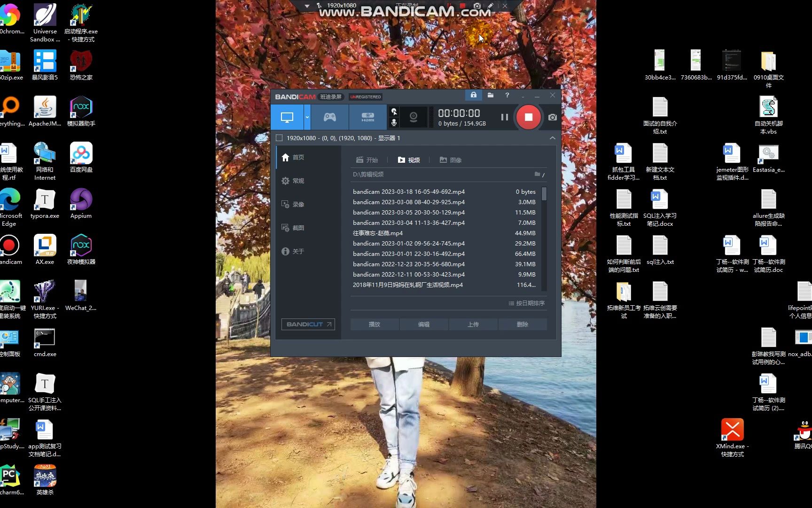
Task: Select the game recording mode (gamepad icon)
Action: pyautogui.click(x=329, y=117)
